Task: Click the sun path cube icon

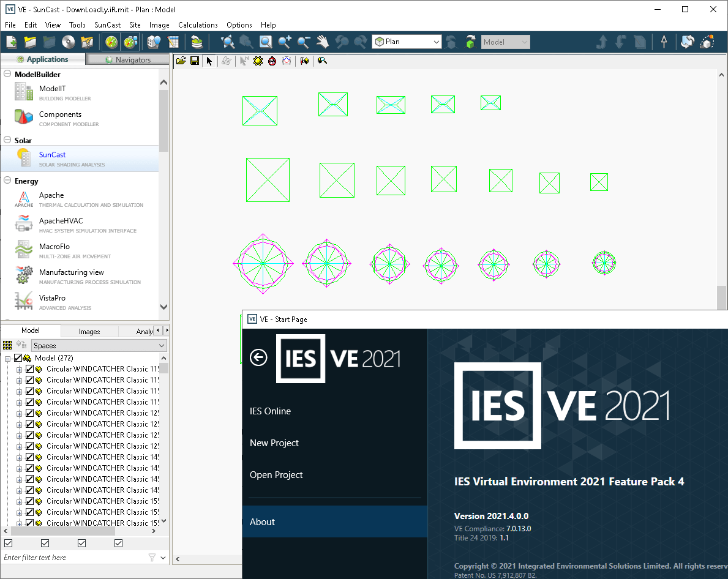Action: [707, 42]
